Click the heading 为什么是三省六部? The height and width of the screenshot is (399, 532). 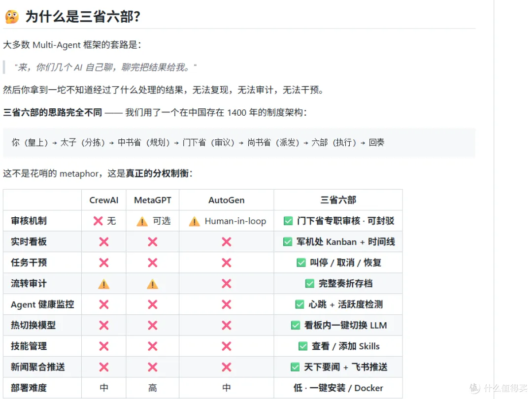click(83, 17)
